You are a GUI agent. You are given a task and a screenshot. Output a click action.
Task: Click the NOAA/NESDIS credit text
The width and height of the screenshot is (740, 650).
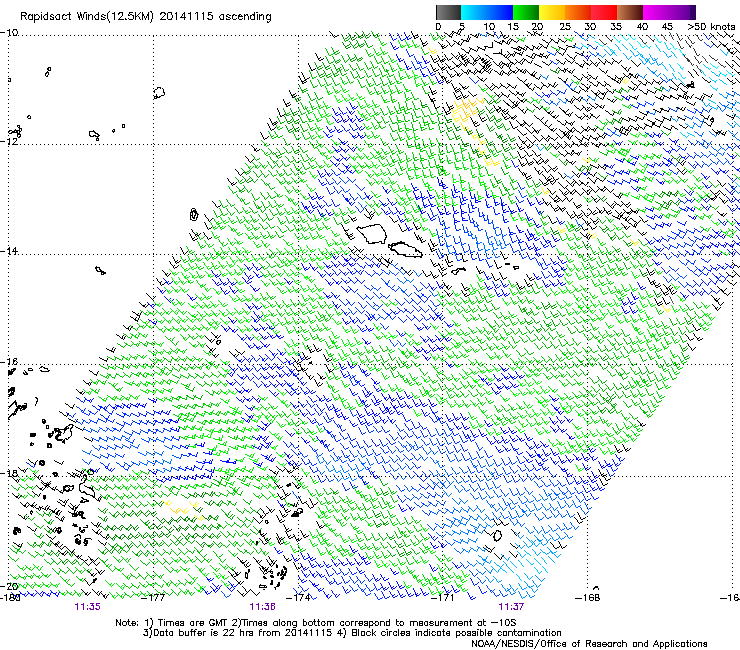589,644
